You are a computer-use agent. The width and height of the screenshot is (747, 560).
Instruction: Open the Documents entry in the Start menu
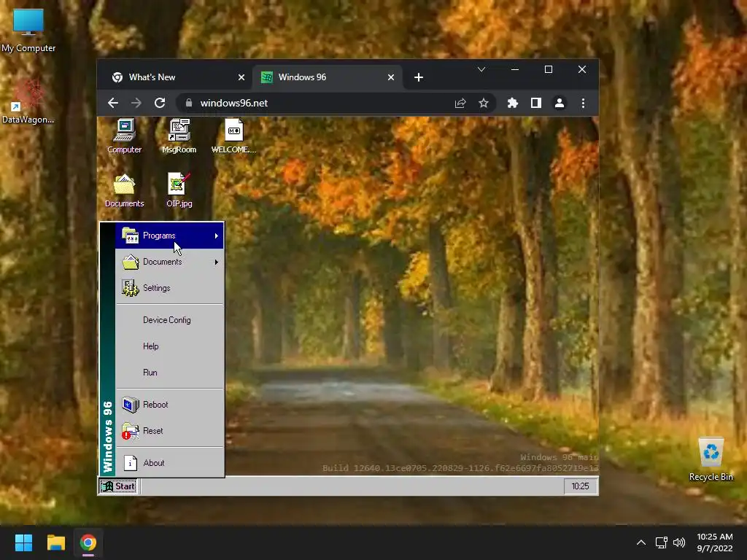click(169, 262)
